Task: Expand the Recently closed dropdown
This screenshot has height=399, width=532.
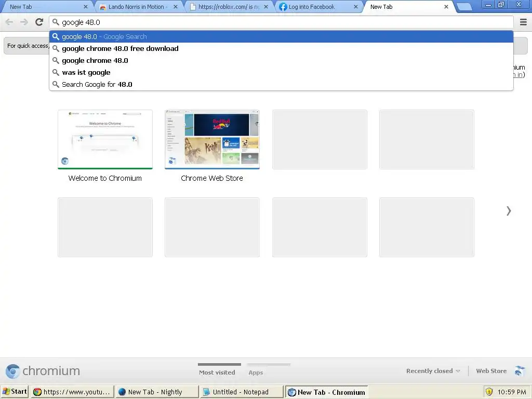Action: click(433, 371)
